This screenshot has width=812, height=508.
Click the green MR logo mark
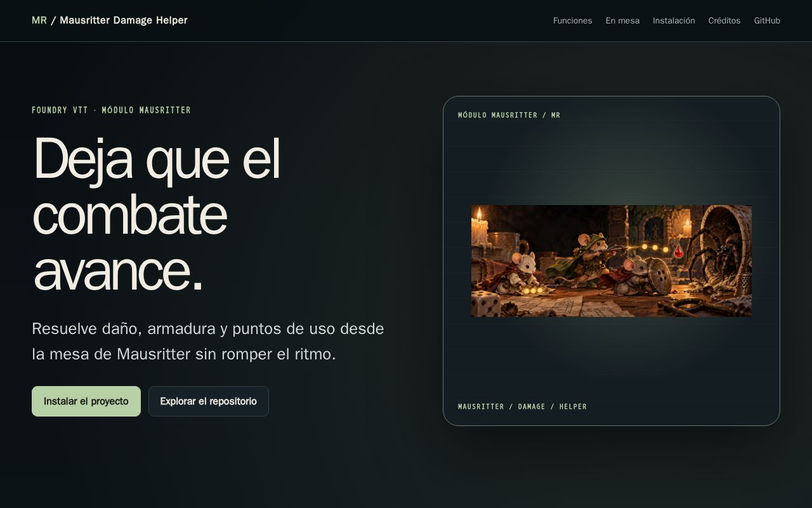point(39,20)
